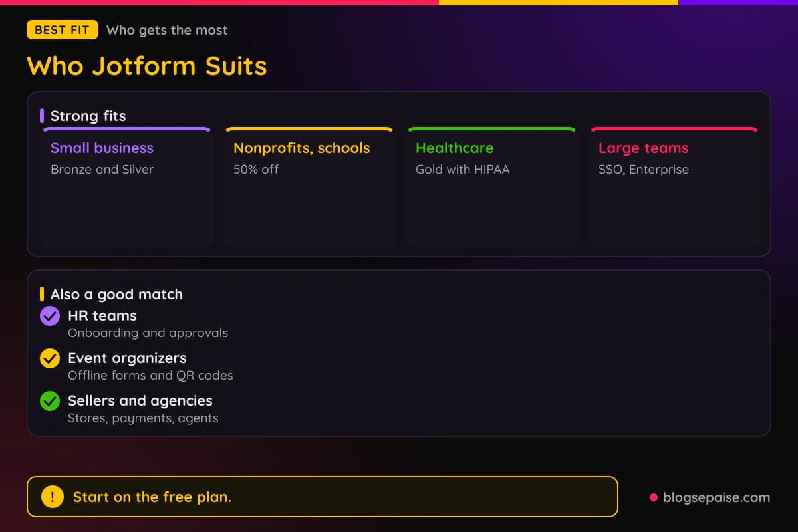Click the SSO, Enterprise text
Viewport: 798px width, 532px height.
point(644,169)
